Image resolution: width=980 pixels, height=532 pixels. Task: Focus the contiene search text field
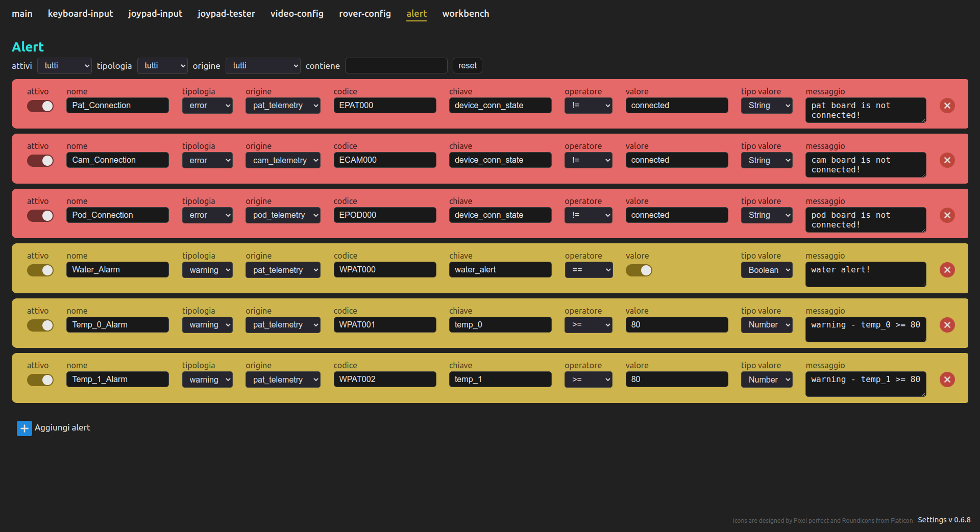coord(396,66)
